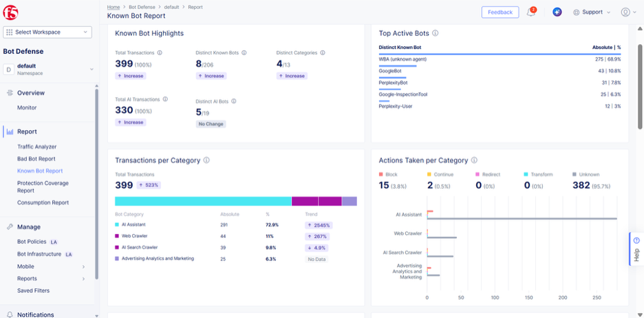Click the namespace D badge icon
Viewport: 644px width, 318px height.
coord(9,69)
